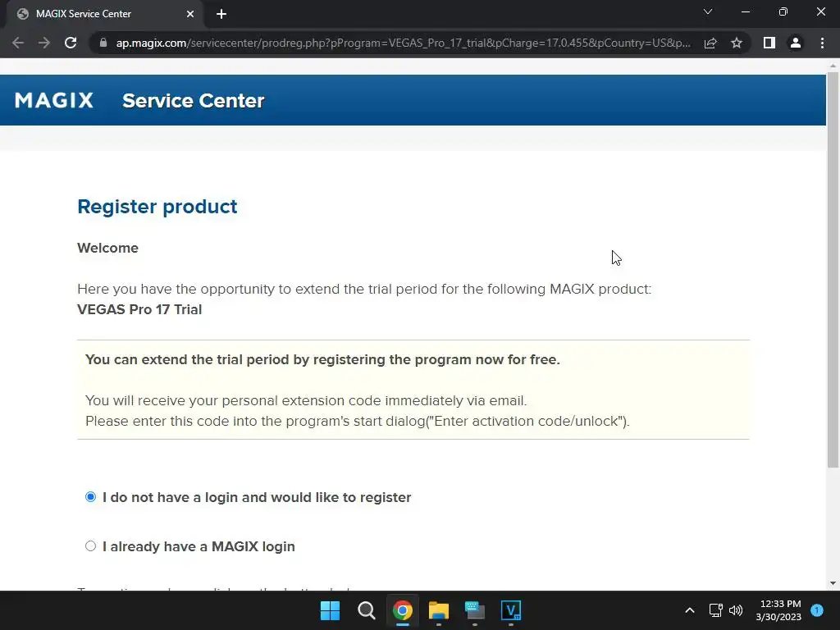Bookmark this page with the star icon

[737, 43]
